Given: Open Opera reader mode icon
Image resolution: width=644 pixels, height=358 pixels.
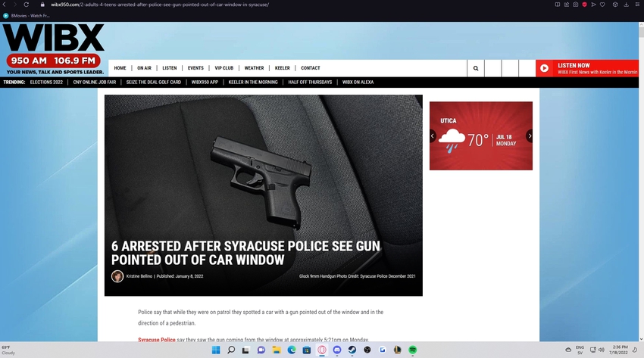Looking at the screenshot, I should pos(558,5).
